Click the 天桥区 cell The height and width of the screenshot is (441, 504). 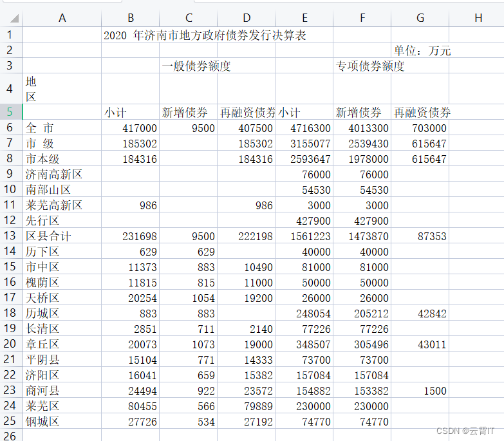pos(62,297)
